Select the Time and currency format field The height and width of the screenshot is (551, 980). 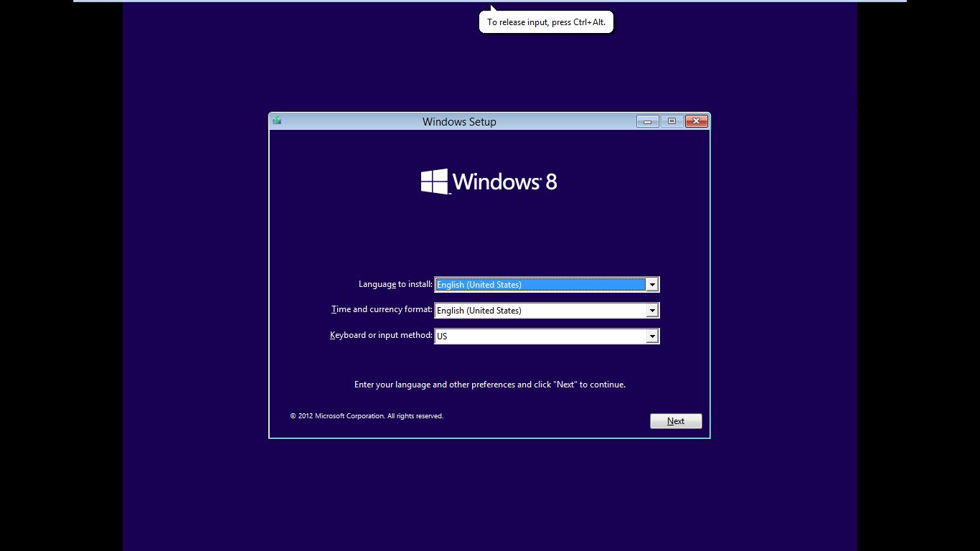pyautogui.click(x=547, y=311)
